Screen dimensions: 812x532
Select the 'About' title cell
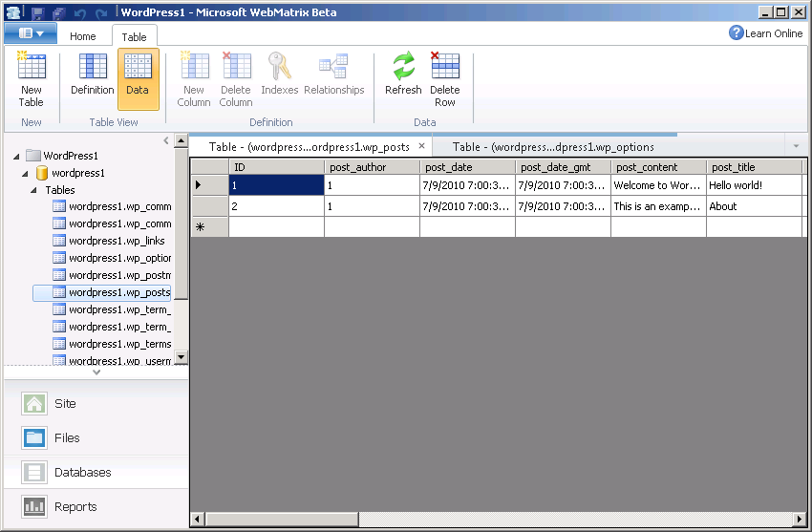[754, 206]
